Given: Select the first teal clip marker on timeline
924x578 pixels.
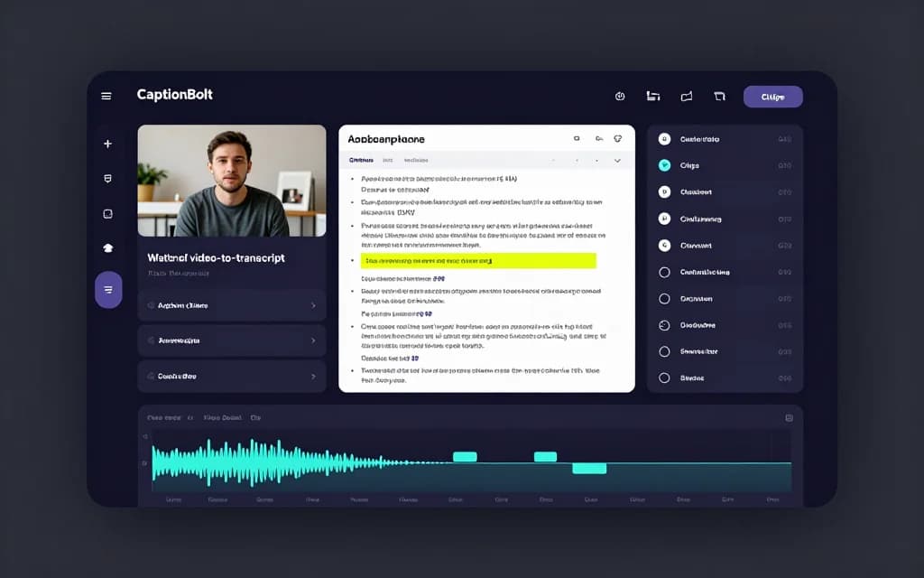Looking at the screenshot, I should tap(465, 456).
